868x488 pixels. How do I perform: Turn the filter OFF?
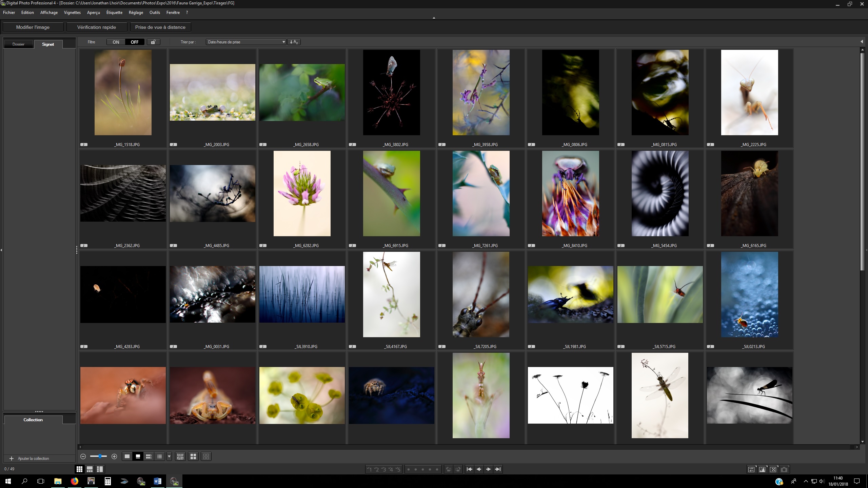coord(135,42)
